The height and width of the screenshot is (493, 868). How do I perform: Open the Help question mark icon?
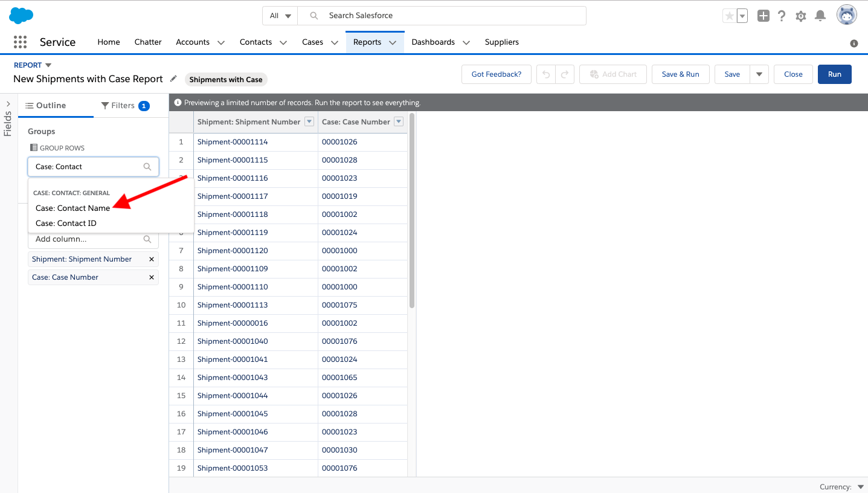[x=782, y=16]
